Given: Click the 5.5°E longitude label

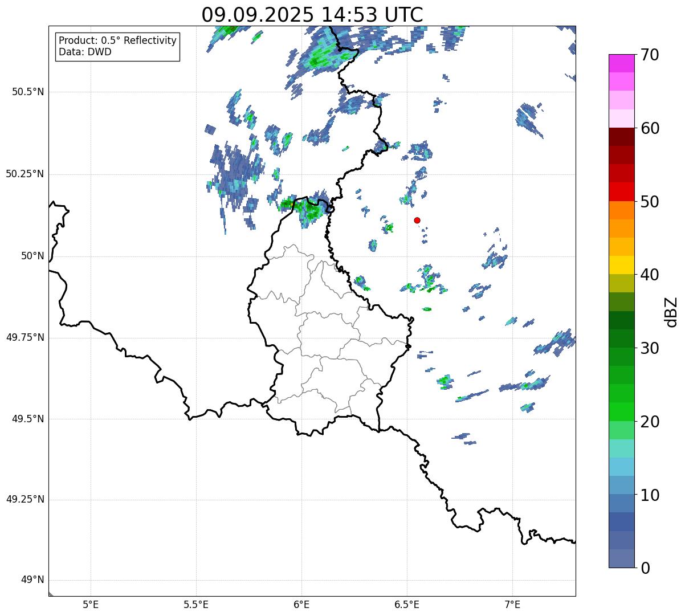Looking at the screenshot, I should click(196, 604).
